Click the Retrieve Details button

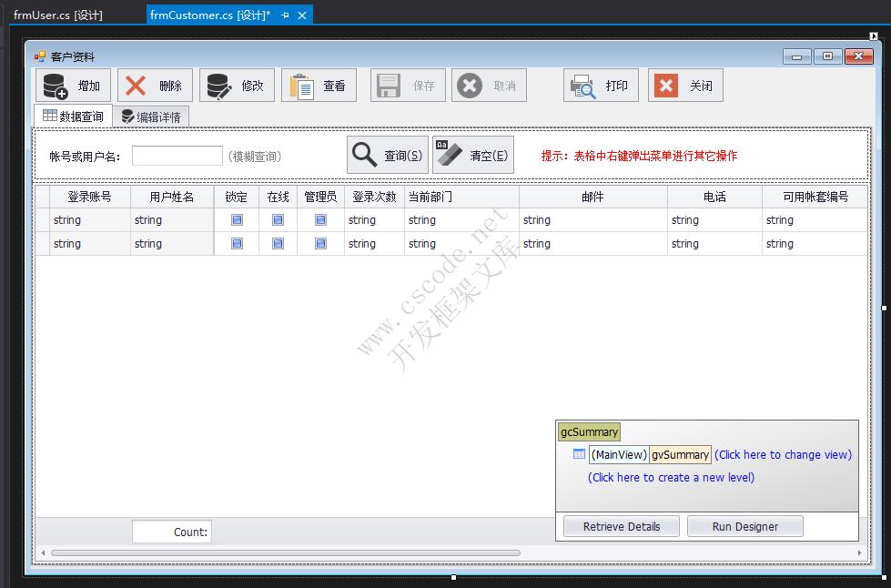pos(621,525)
